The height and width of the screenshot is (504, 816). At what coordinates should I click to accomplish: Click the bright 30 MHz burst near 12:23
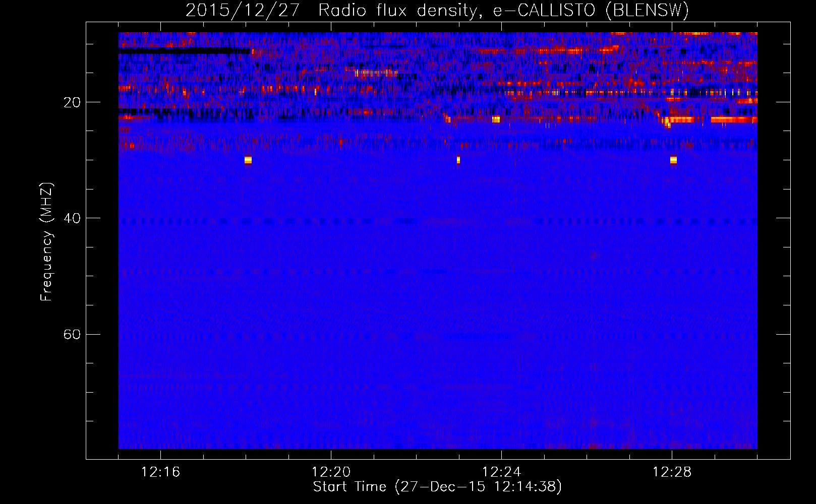458,160
